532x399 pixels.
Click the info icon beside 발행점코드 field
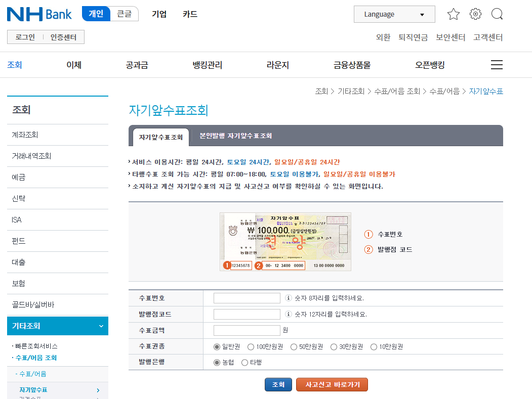tap(290, 314)
